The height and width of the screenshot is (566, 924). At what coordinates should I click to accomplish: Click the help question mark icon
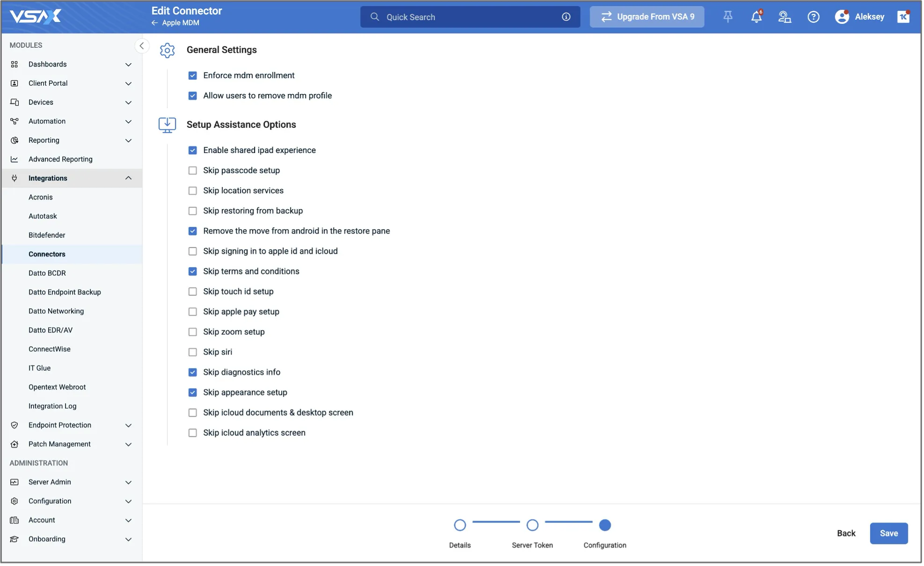813,17
